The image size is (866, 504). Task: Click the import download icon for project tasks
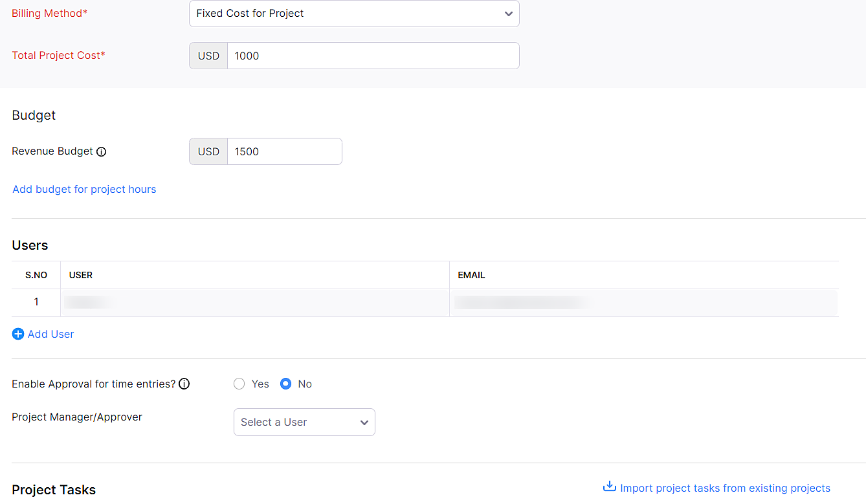pos(609,487)
